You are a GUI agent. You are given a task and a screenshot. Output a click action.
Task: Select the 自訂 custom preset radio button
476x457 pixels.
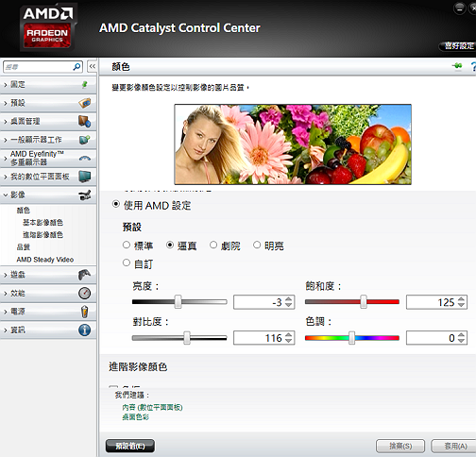pyautogui.click(x=127, y=262)
